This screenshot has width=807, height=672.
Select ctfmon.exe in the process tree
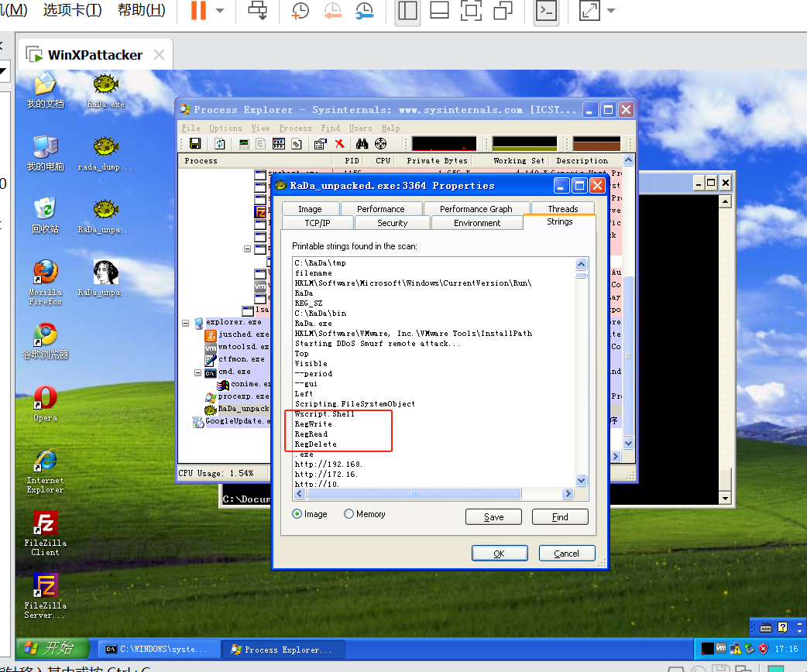click(x=235, y=359)
